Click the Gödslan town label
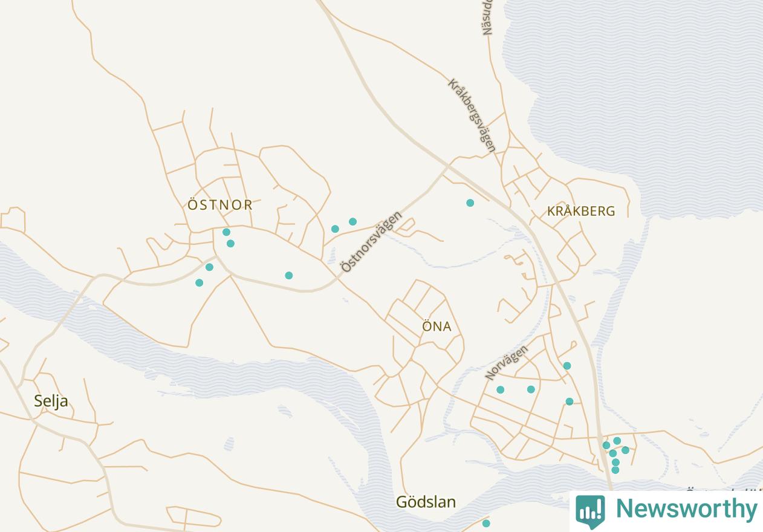 pyautogui.click(x=426, y=502)
